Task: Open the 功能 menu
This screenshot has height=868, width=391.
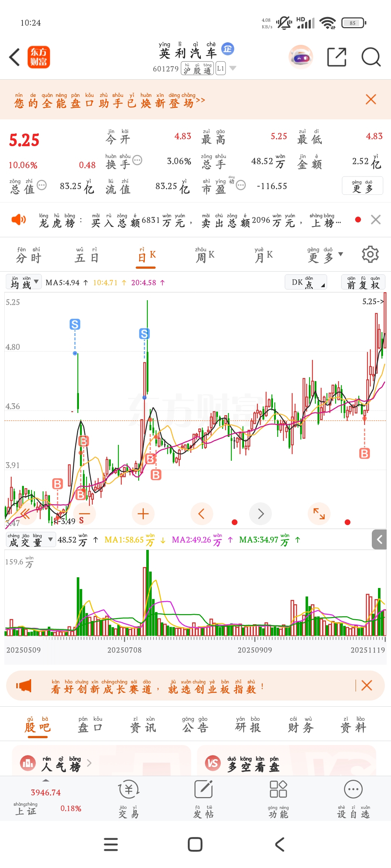Action: (x=278, y=799)
